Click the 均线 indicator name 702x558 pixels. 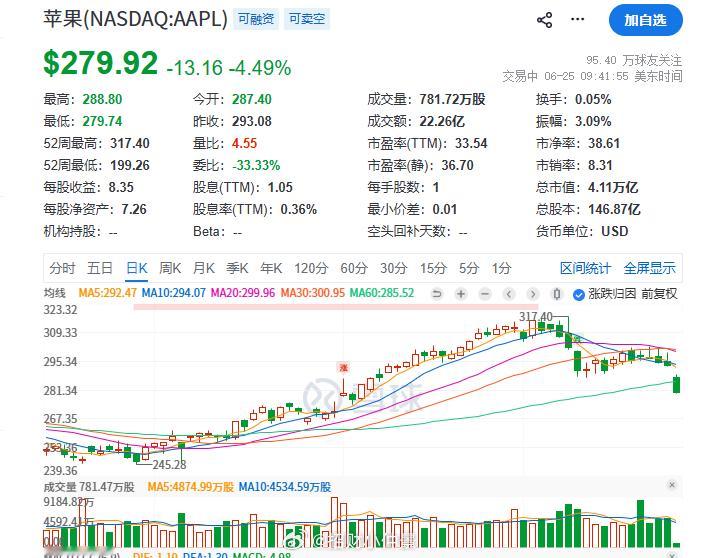click(x=55, y=293)
